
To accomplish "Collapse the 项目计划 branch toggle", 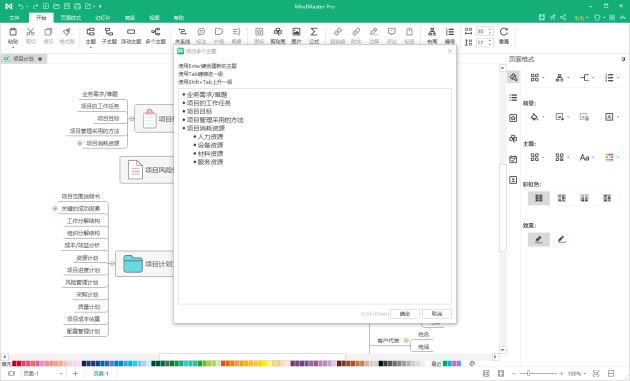I will [x=112, y=264].
